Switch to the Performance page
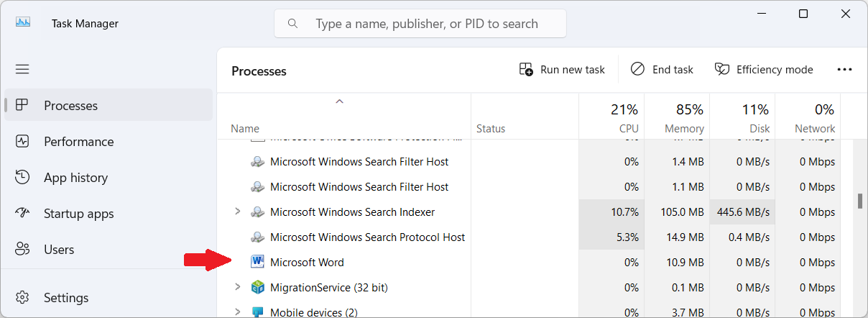The width and height of the screenshot is (868, 318). [x=108, y=141]
